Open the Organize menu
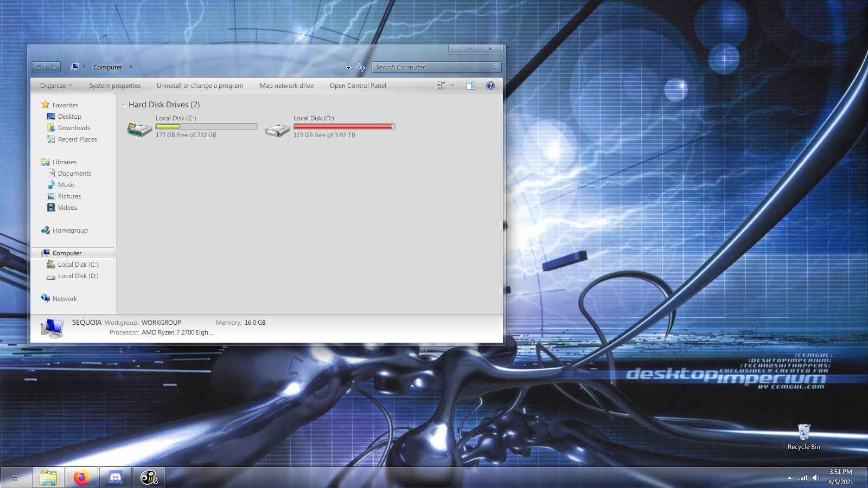This screenshot has height=488, width=868. point(56,86)
